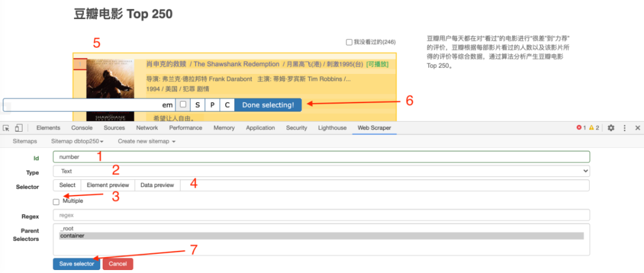
Task: Switch to the Console tab
Action: coord(82,128)
